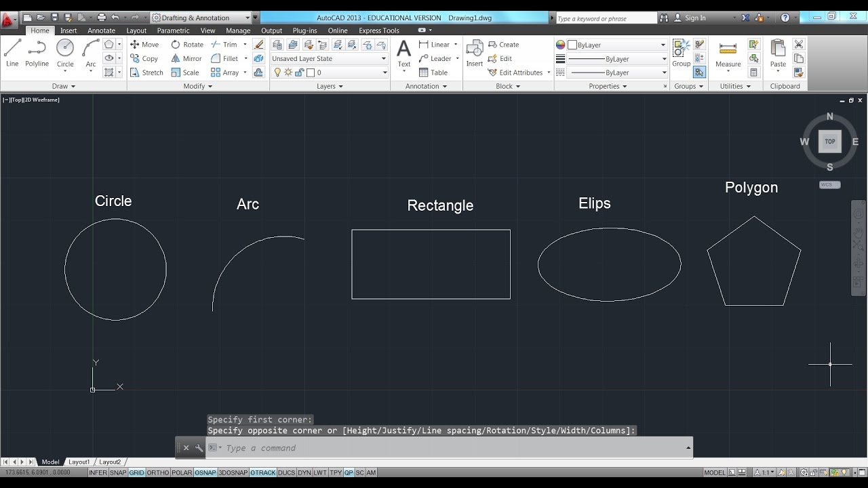Click the Plot printer icon
The image size is (868, 488).
101,18
